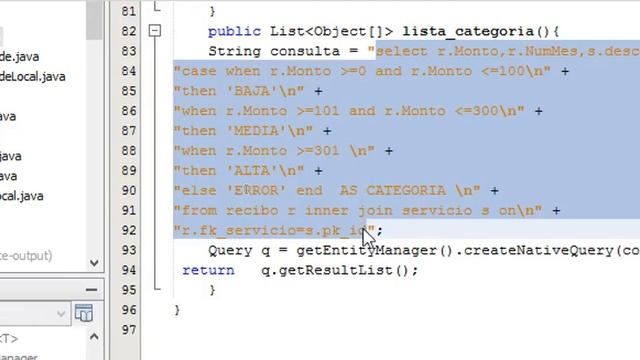Screen dimensions: 640x360
Task: Click 'q.getResultList();' on line 94
Action: 340,270
